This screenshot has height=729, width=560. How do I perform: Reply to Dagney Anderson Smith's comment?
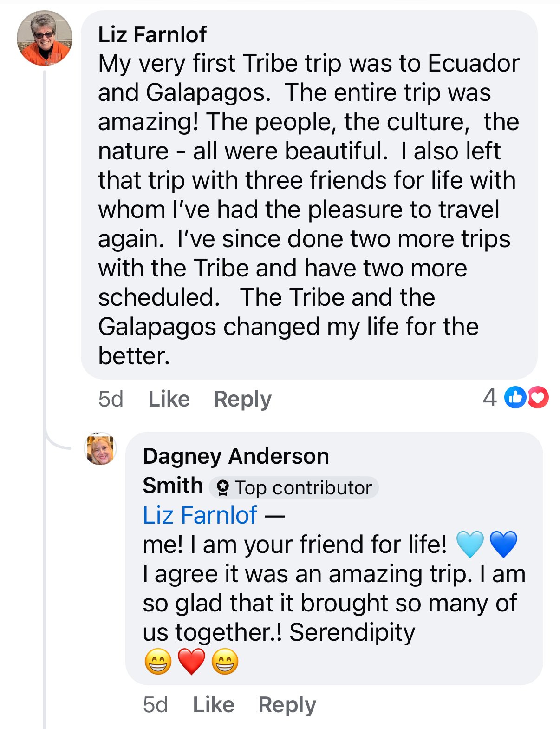click(x=288, y=704)
